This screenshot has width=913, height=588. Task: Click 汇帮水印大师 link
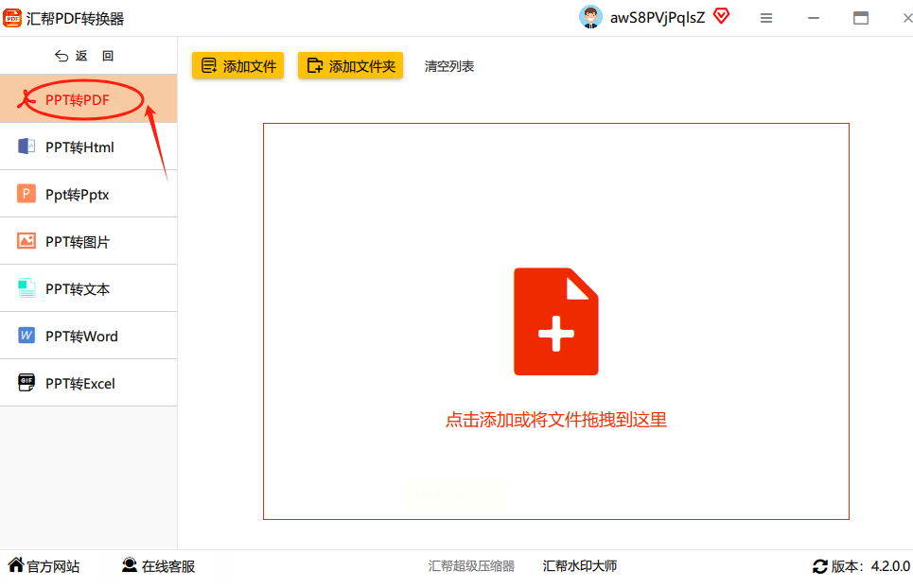coord(580,566)
